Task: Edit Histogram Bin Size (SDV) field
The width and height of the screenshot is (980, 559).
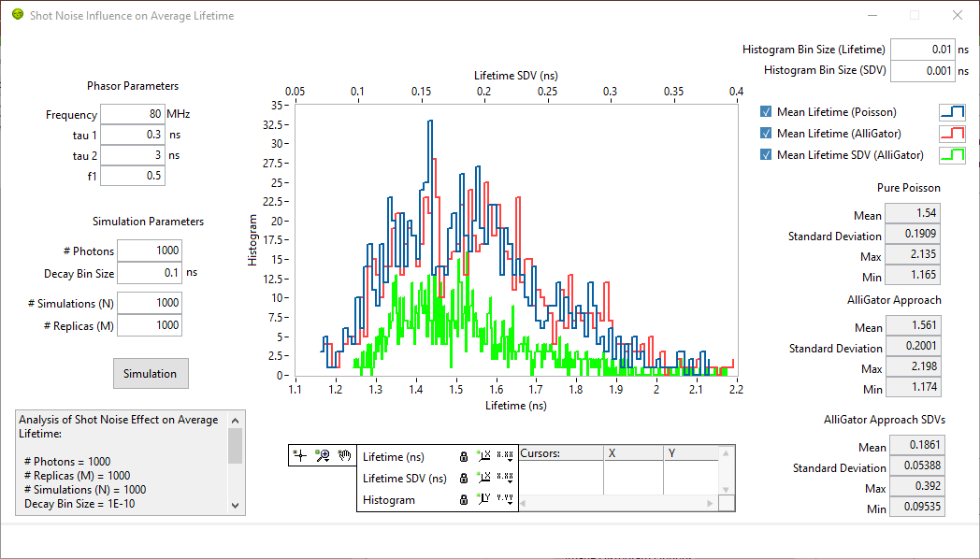Action: [923, 71]
